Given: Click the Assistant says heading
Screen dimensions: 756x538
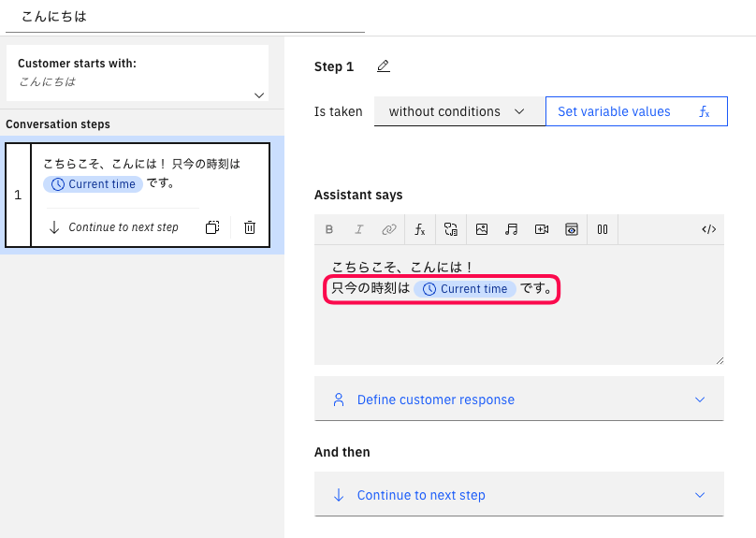Looking at the screenshot, I should (358, 195).
